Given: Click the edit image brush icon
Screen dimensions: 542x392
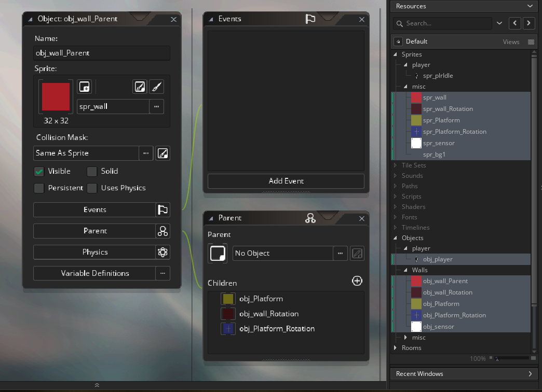Looking at the screenshot, I should [156, 87].
